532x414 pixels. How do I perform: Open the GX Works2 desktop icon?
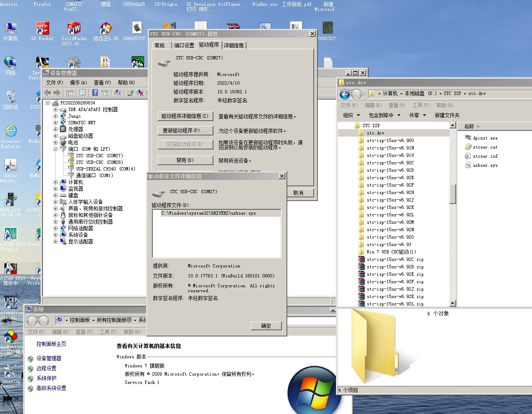(x=42, y=31)
